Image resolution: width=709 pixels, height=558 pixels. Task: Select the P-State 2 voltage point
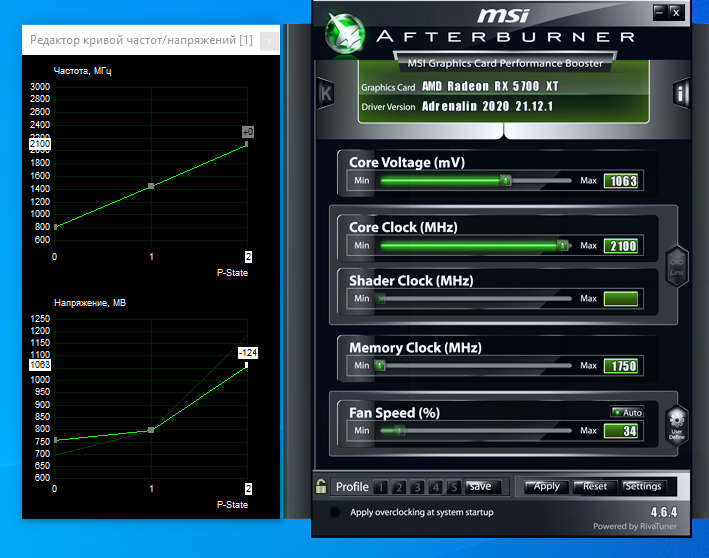[x=246, y=365]
